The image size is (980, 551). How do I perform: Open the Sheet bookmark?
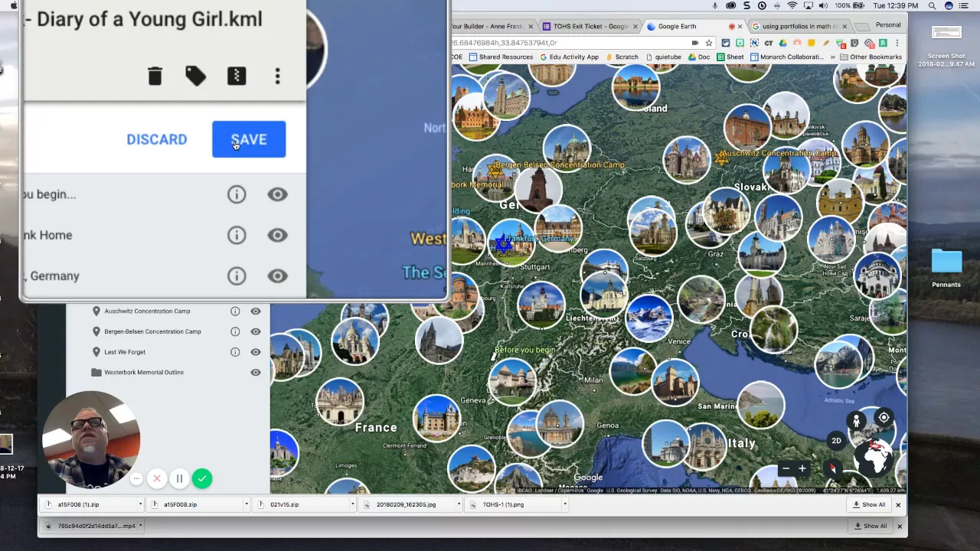pos(730,57)
